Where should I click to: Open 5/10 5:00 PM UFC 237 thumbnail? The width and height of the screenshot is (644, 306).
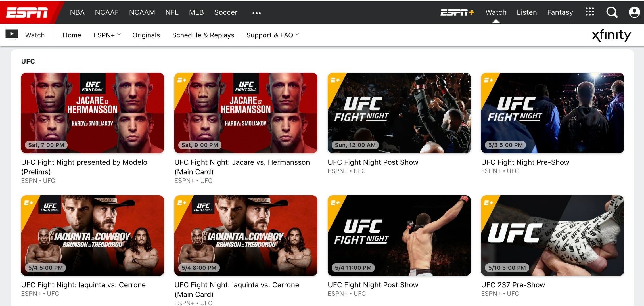point(553,236)
